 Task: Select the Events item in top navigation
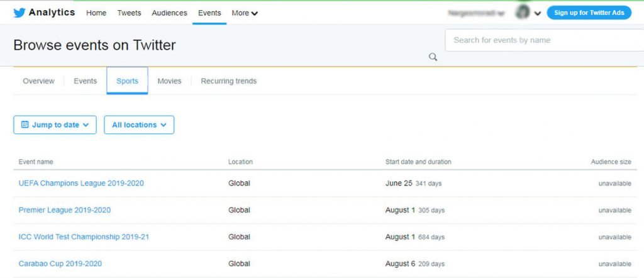tap(209, 13)
